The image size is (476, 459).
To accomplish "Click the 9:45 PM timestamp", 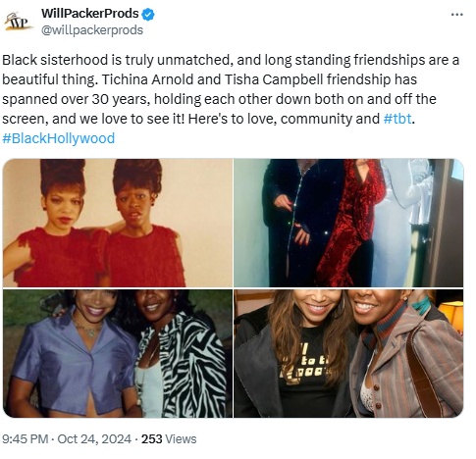I will 26,438.
